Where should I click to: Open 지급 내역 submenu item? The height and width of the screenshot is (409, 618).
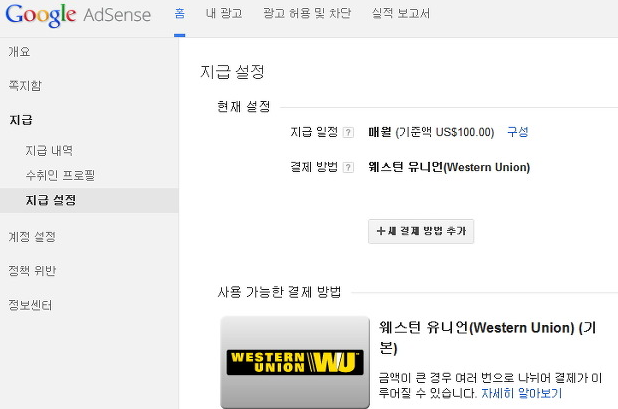pos(49,150)
